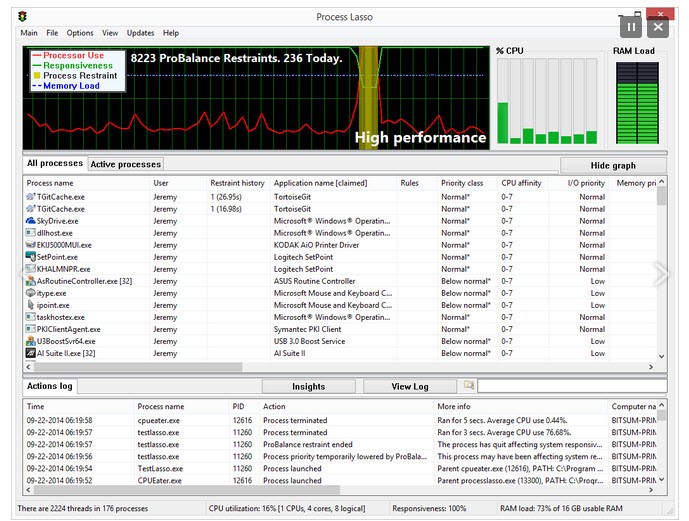689x521 pixels.
Task: Click the EKIJ5000MUI.exe printer icon
Action: [x=30, y=245]
